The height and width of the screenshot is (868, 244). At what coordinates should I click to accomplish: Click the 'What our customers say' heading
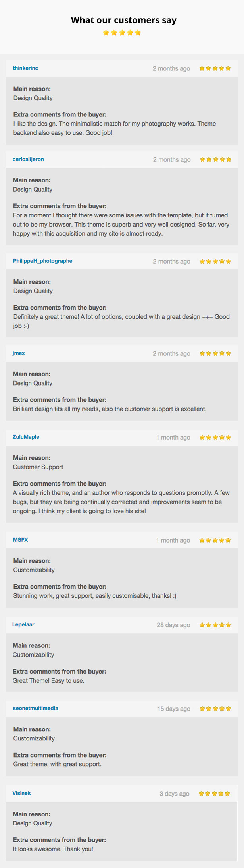(x=124, y=20)
